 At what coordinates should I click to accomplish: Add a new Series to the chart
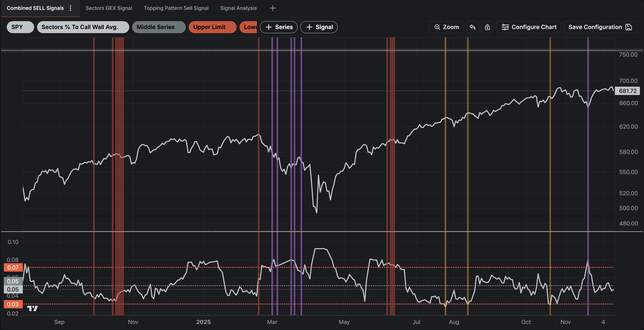(x=279, y=27)
